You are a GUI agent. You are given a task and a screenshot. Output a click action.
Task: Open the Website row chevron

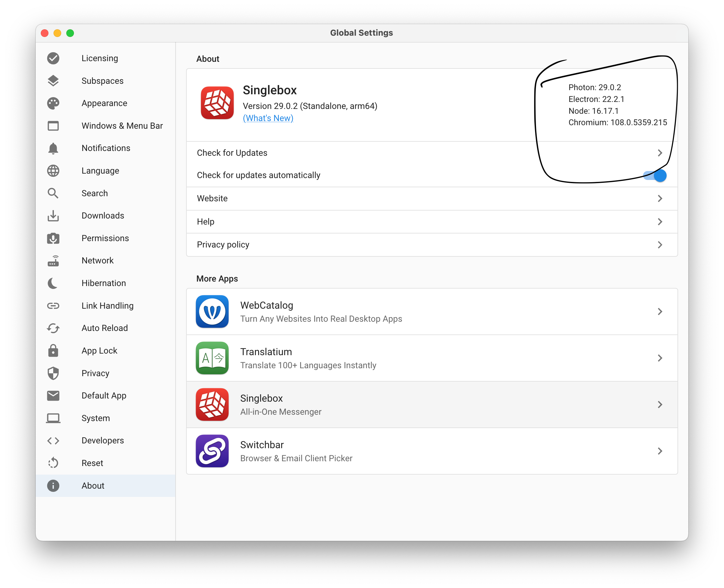click(660, 198)
